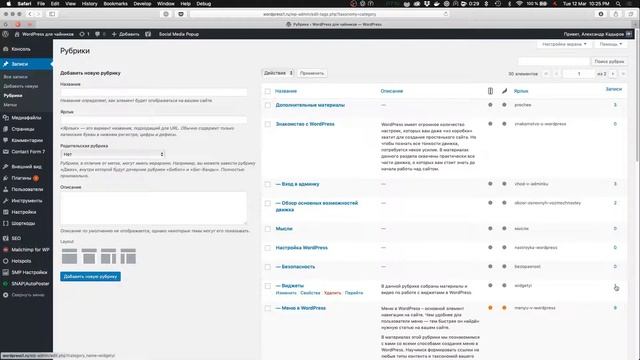This screenshot has height=360, width=640.
Task: Focus the Описание textarea
Action: coord(153,208)
